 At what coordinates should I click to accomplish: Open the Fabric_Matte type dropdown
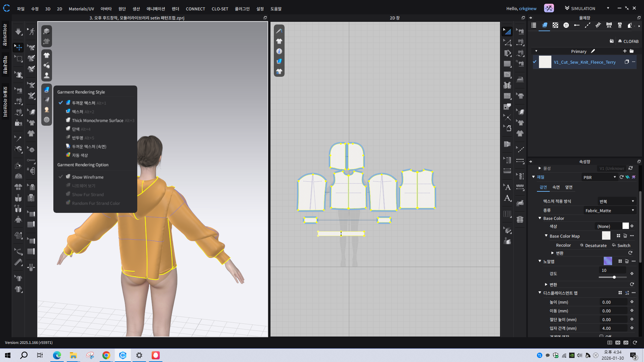pyautogui.click(x=609, y=210)
